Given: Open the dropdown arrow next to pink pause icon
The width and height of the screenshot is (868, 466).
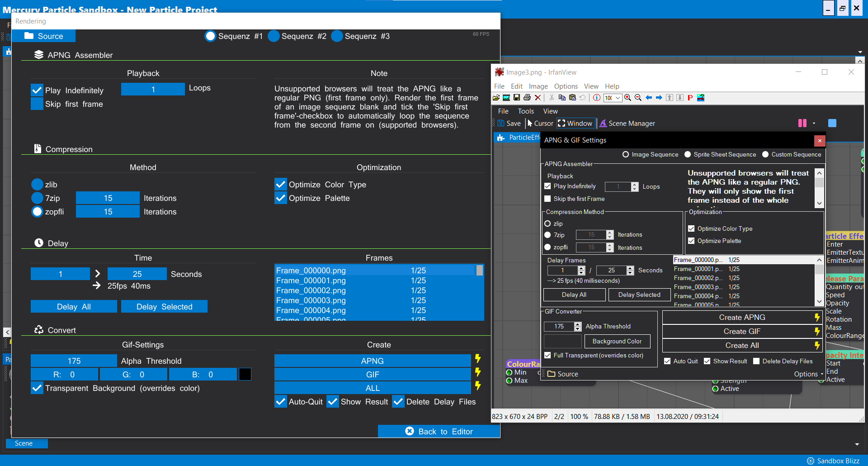Looking at the screenshot, I should (814, 123).
